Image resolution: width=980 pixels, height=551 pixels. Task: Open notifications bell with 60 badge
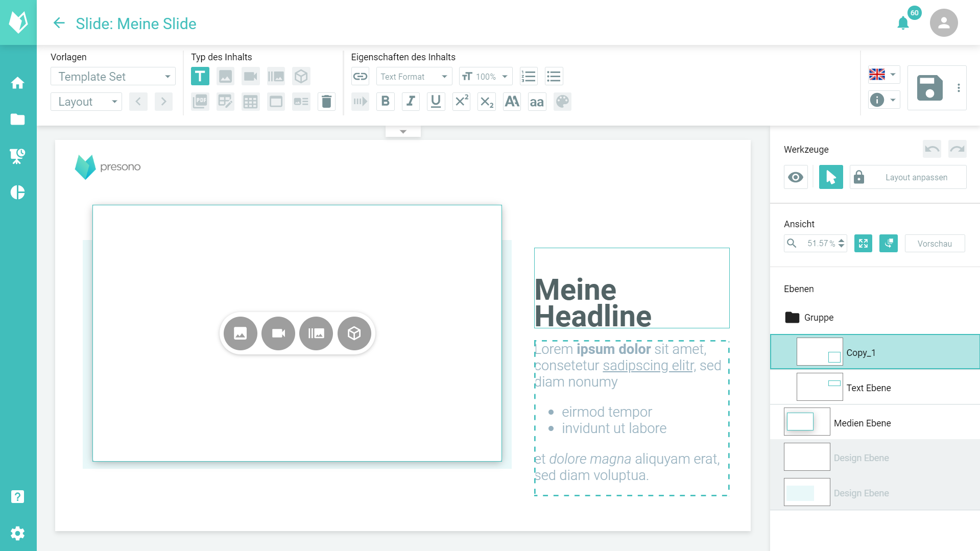903,23
